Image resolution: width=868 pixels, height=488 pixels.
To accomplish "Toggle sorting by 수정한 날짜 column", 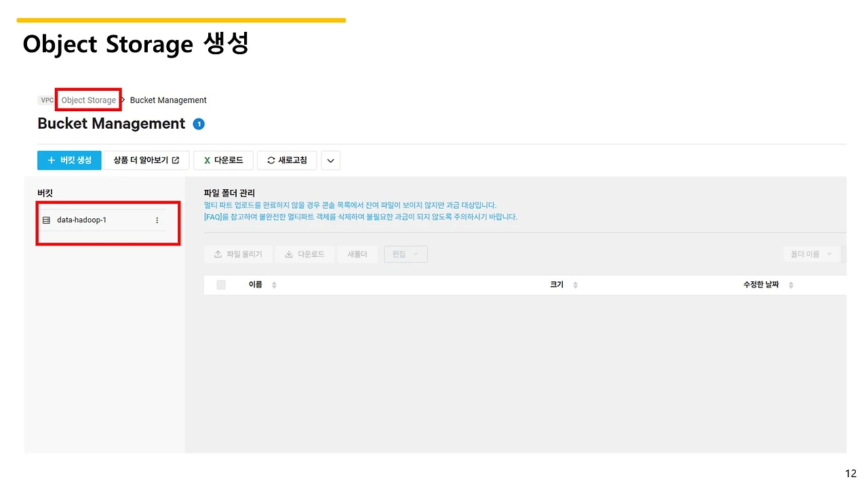I will click(x=791, y=284).
